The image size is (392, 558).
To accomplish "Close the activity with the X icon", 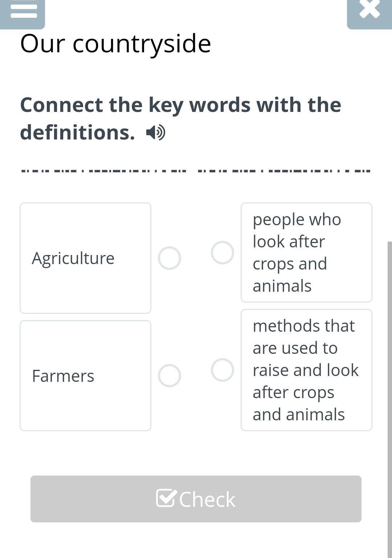I will pyautogui.click(x=369, y=13).
